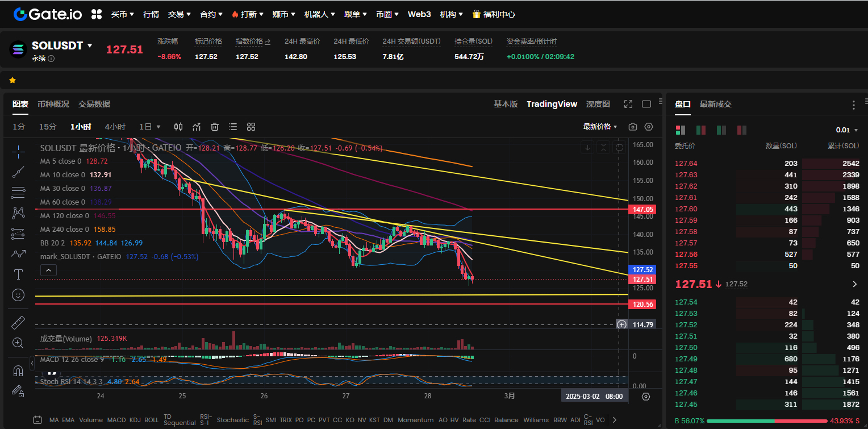This screenshot has width=868, height=429.
Task: Activate the zoom in tool
Action: (x=18, y=343)
